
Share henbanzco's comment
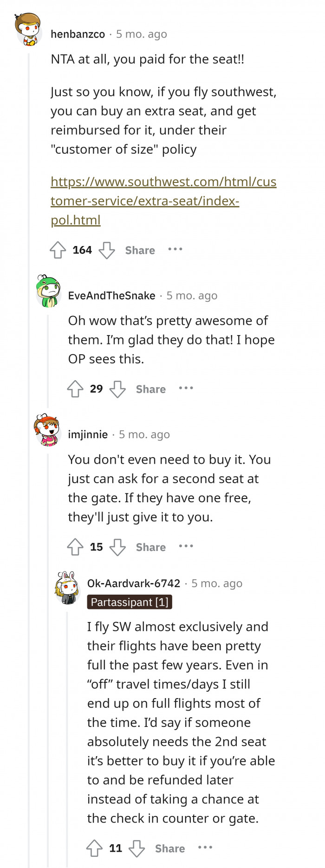tap(140, 250)
